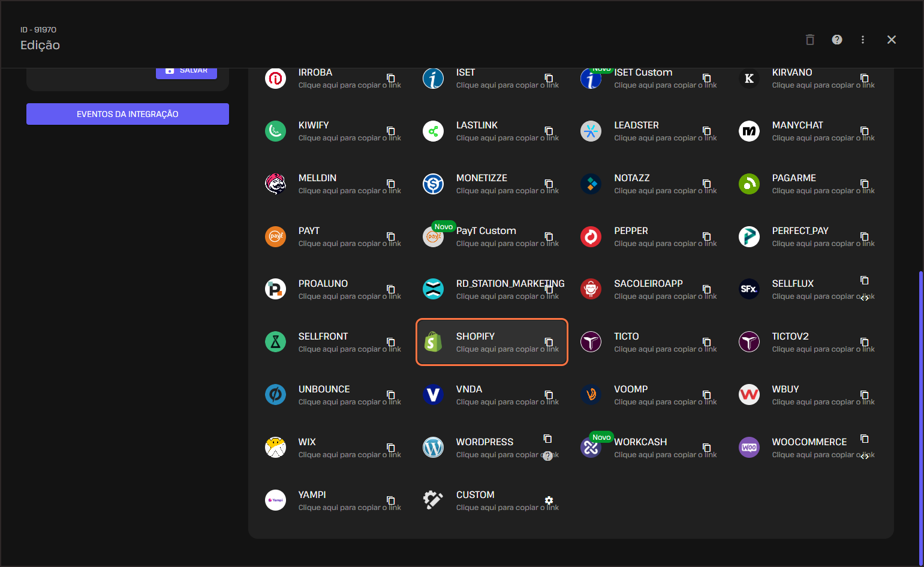Click the SACOLEIROAPP logo icon
This screenshot has width=924, height=567.
591,289
